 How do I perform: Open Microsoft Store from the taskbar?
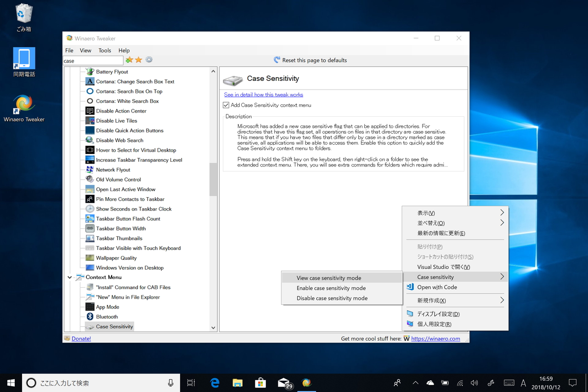pyautogui.click(x=260, y=383)
